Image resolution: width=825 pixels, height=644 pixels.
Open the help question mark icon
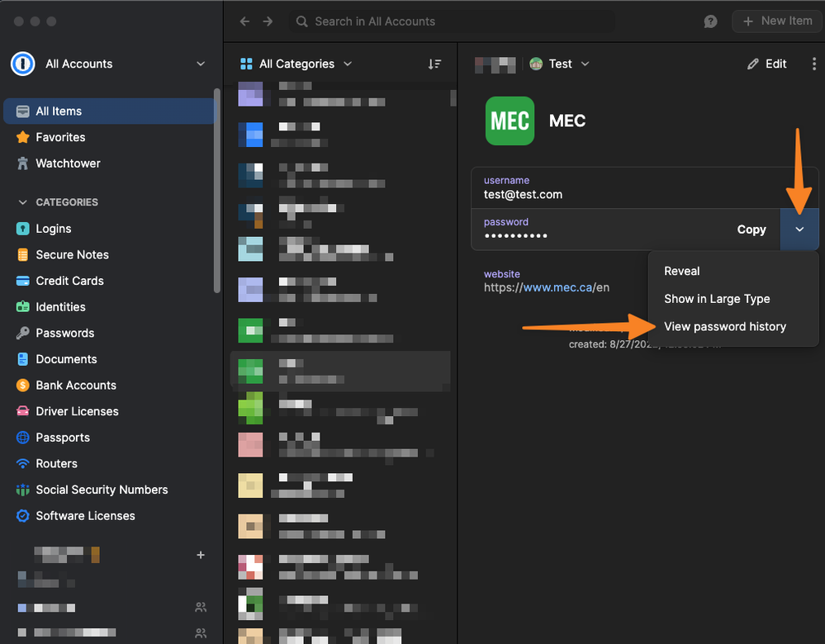point(710,21)
